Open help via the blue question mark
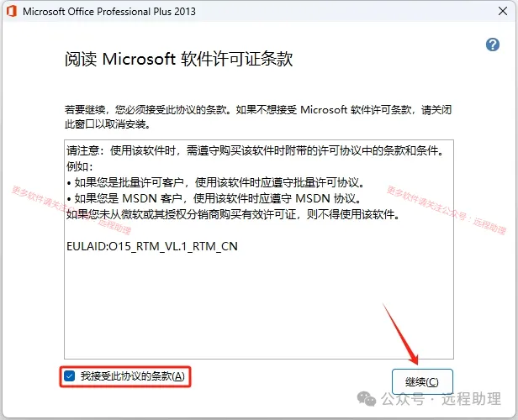518x420 pixels. 492,45
